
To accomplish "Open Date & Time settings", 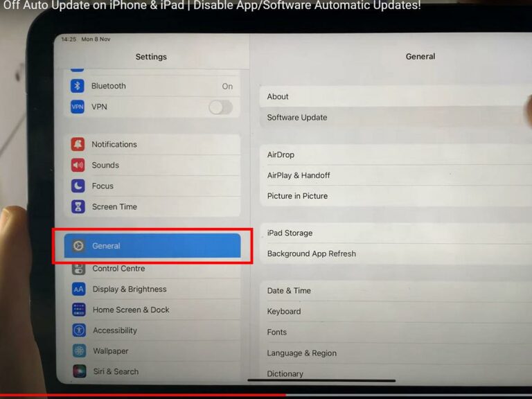I will pos(396,291).
